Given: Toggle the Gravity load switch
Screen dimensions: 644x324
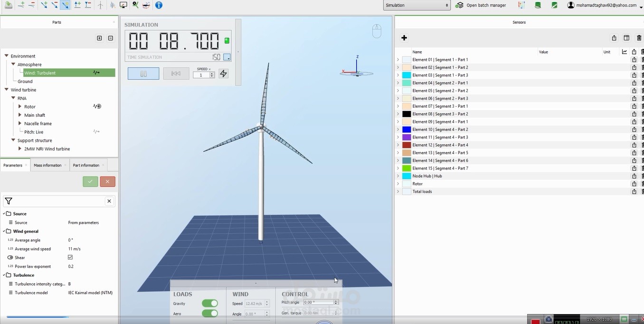Looking at the screenshot, I should click(209, 304).
